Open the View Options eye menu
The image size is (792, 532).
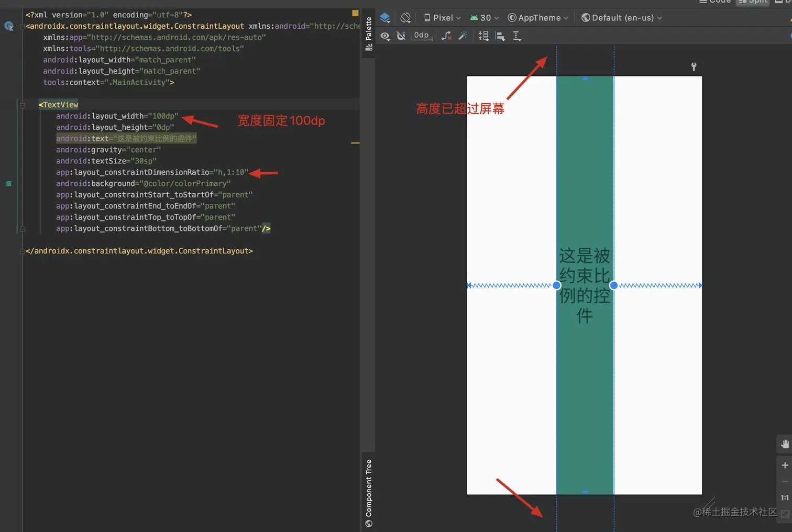[x=385, y=36]
